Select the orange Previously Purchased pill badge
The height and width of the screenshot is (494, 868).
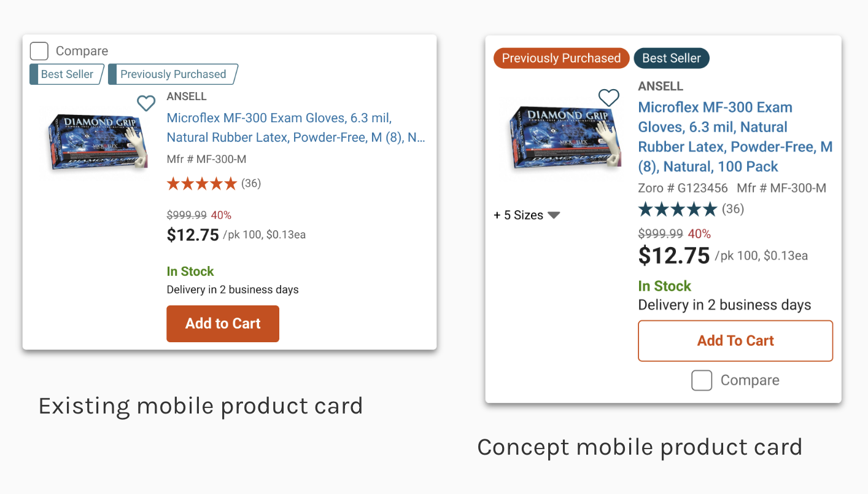pos(561,58)
